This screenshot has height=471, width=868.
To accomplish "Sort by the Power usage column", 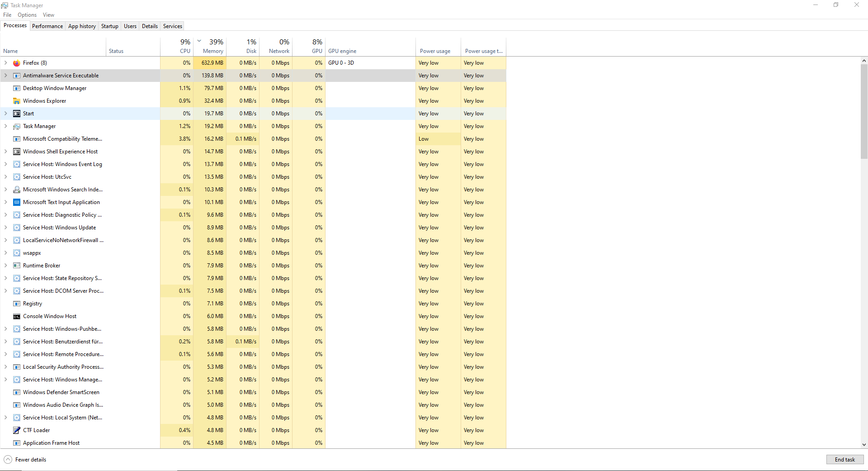I will click(x=438, y=47).
